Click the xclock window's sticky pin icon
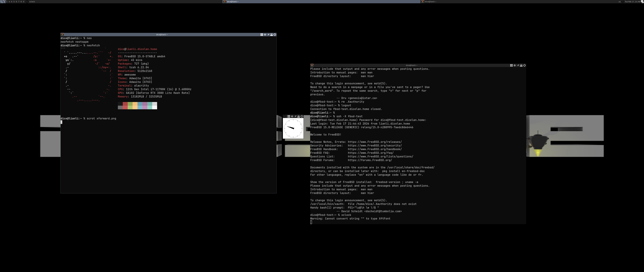Image resolution: width=644 pixels, height=272 pixels. [295, 116]
